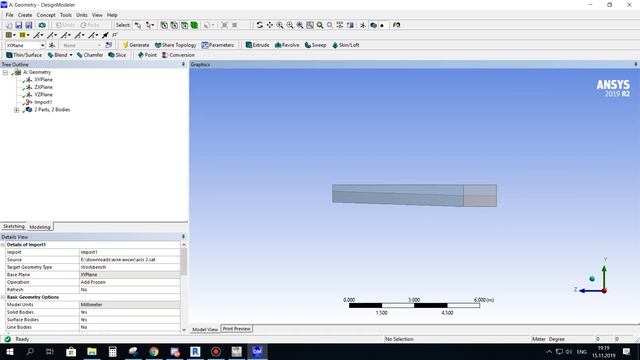
Task: Open the first edge coloring dropdown
Action: 42,36
